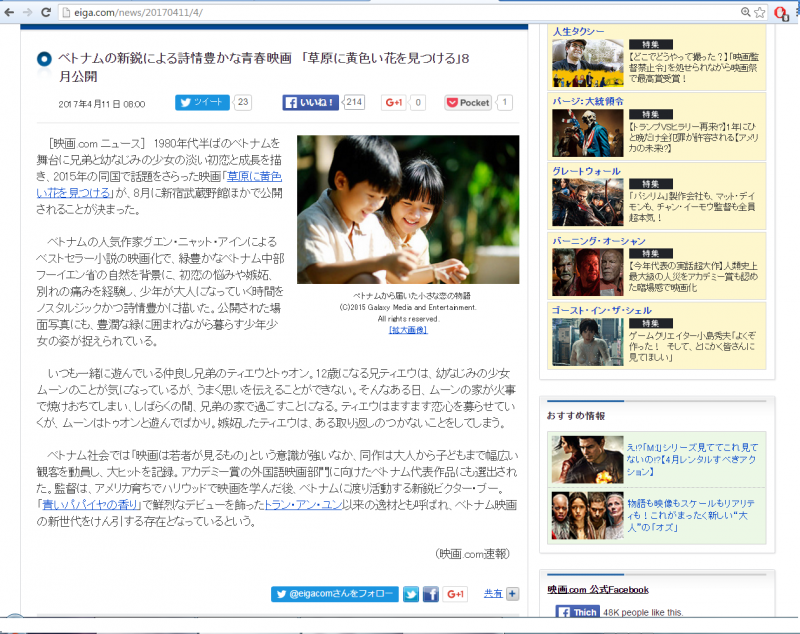Screen dimensions: 800x634
Task: Click the Twitter bird icon below the article
Action: pos(411,594)
